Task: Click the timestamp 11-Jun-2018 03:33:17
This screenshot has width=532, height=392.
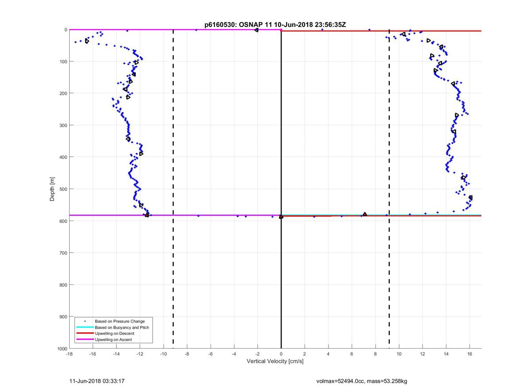Action: coord(97,380)
